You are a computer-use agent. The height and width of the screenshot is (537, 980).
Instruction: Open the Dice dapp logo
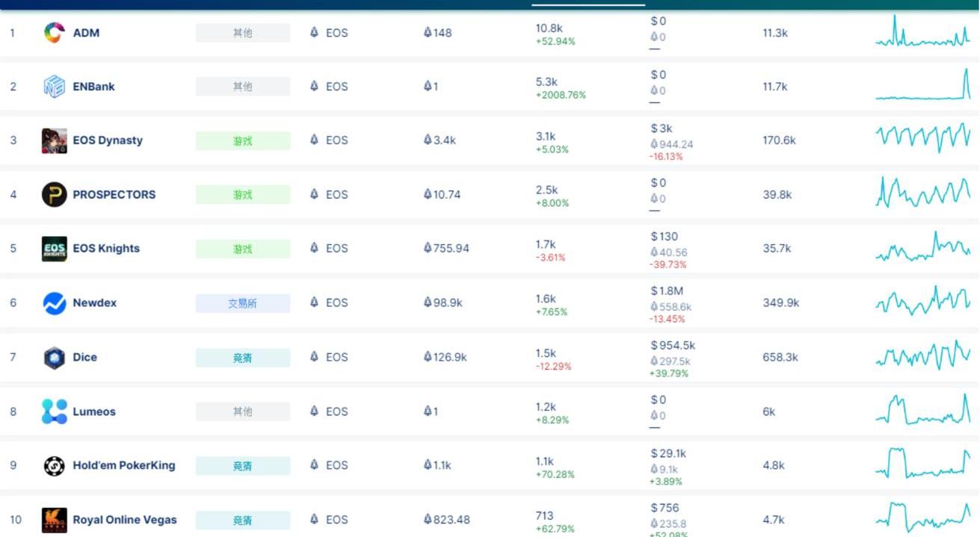pos(55,358)
